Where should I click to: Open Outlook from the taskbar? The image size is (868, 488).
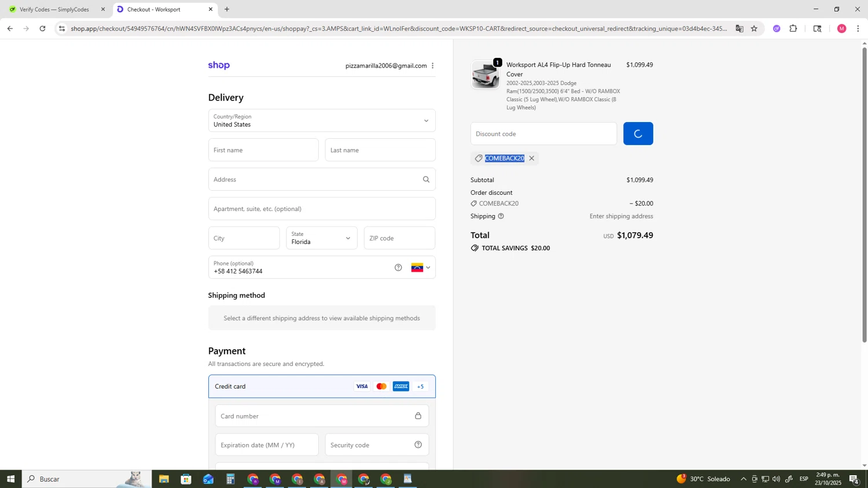(x=208, y=479)
